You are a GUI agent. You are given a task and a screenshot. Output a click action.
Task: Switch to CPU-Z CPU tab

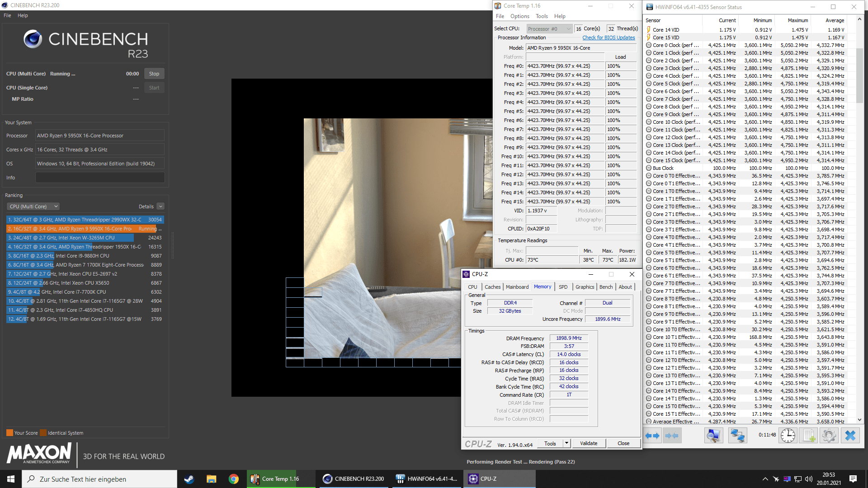[472, 287]
